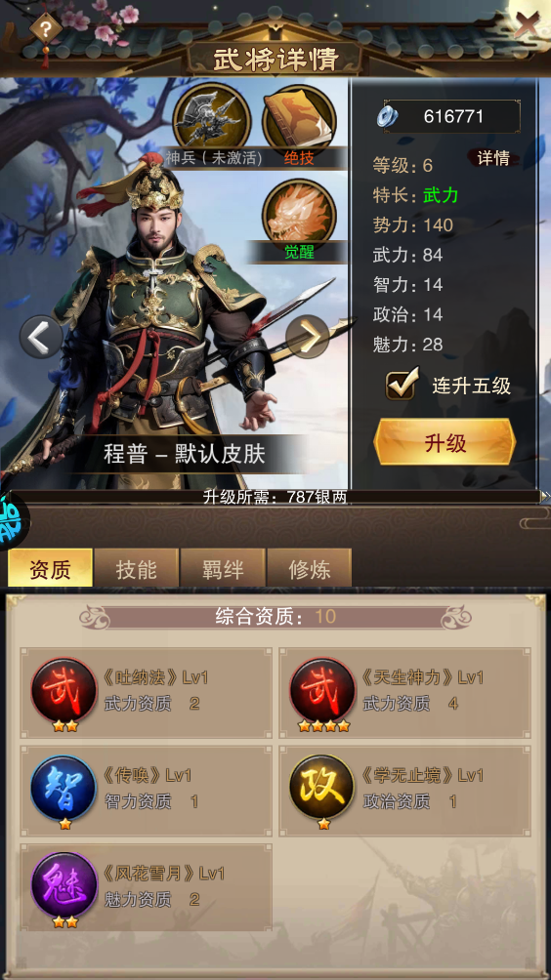Open the 神兵 weapon icon

pos(211,119)
